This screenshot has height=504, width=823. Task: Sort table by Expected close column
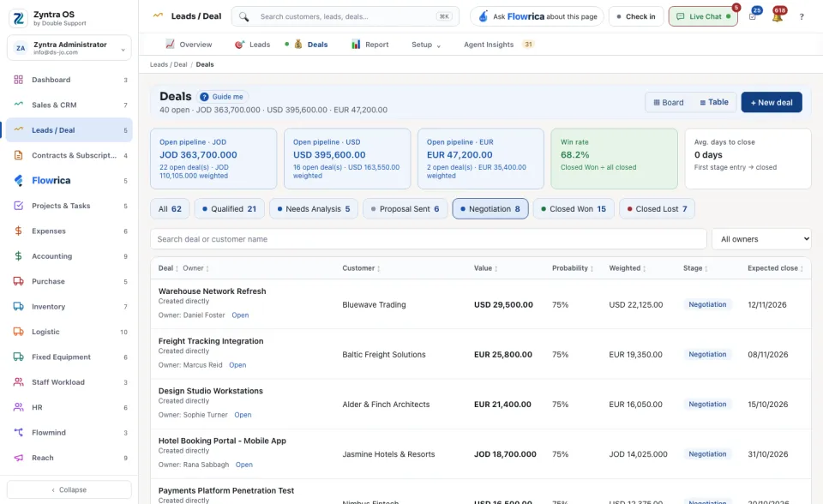point(775,268)
